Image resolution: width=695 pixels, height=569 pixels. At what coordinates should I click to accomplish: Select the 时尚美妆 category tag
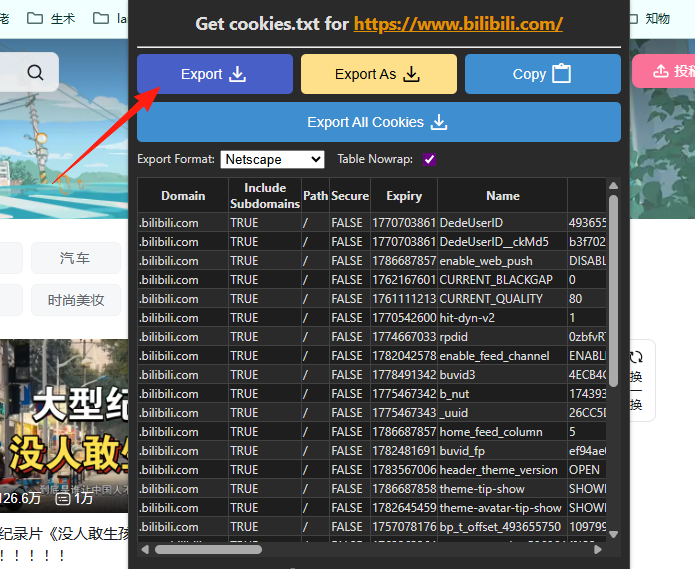pyautogui.click(x=75, y=300)
